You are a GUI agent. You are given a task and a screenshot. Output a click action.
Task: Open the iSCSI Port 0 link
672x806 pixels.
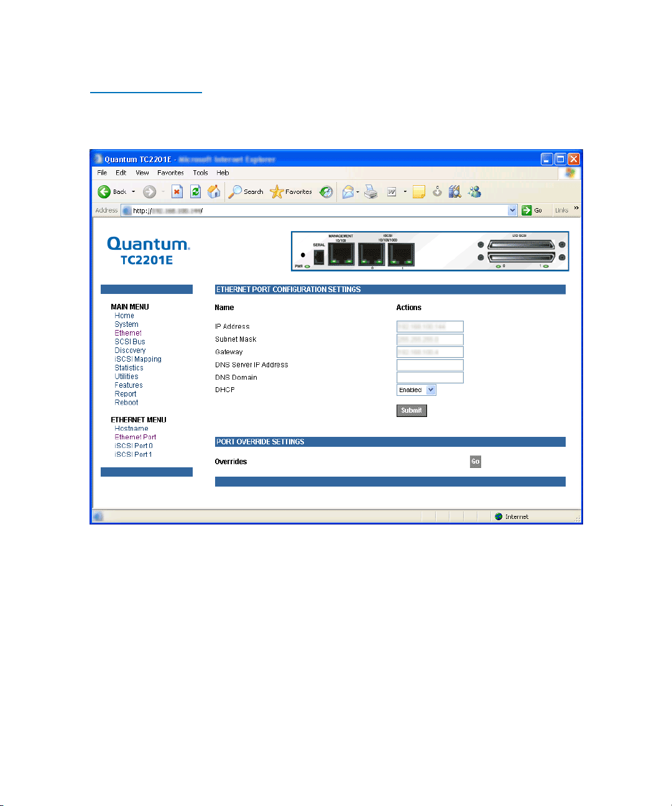[134, 446]
